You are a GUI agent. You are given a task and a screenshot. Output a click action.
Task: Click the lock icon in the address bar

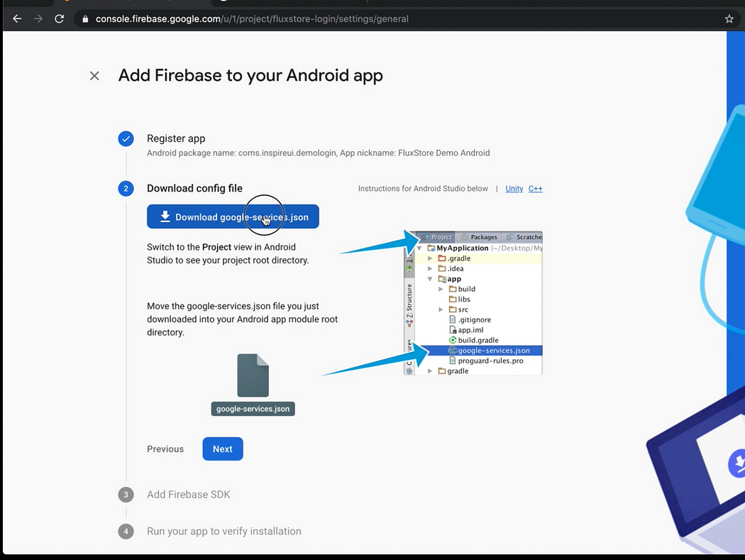point(86,19)
